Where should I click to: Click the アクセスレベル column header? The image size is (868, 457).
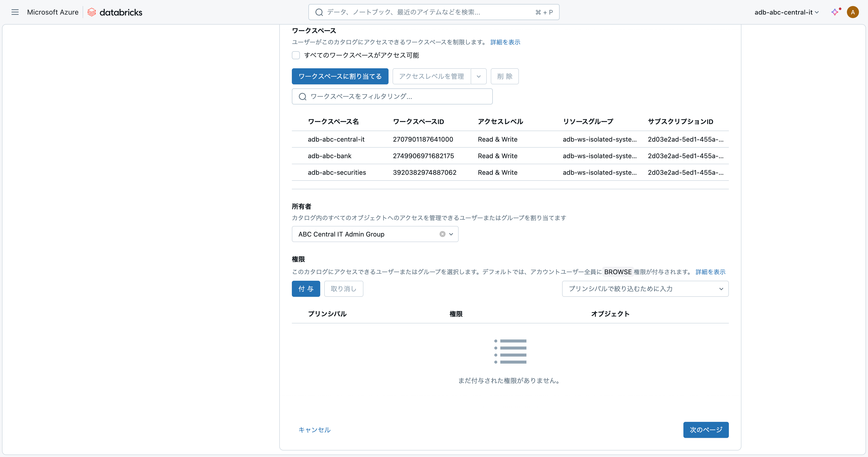point(500,122)
